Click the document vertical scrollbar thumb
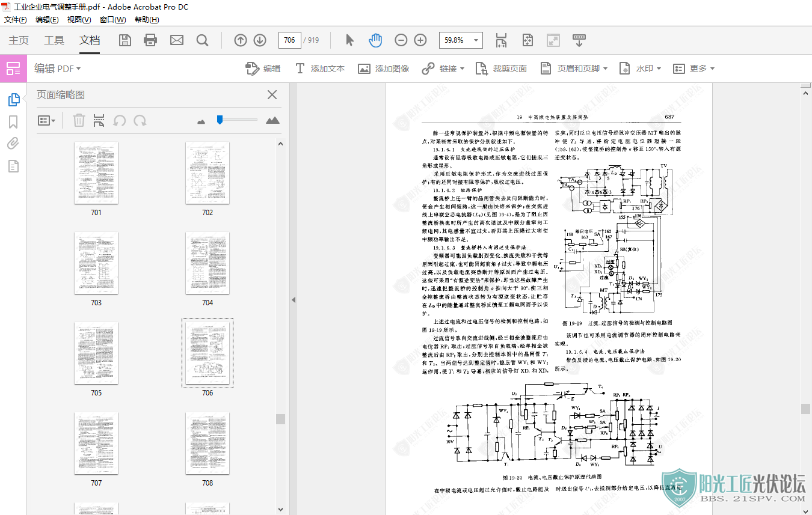 (805, 409)
